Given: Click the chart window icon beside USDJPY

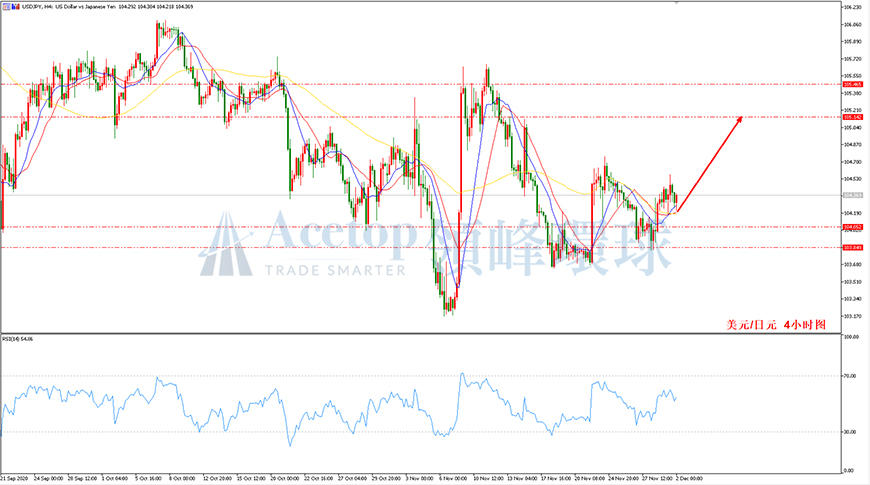Looking at the screenshot, I should pyautogui.click(x=7, y=7).
